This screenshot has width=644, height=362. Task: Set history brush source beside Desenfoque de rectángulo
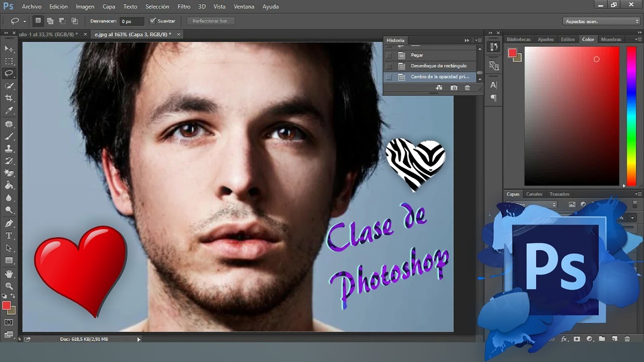388,66
